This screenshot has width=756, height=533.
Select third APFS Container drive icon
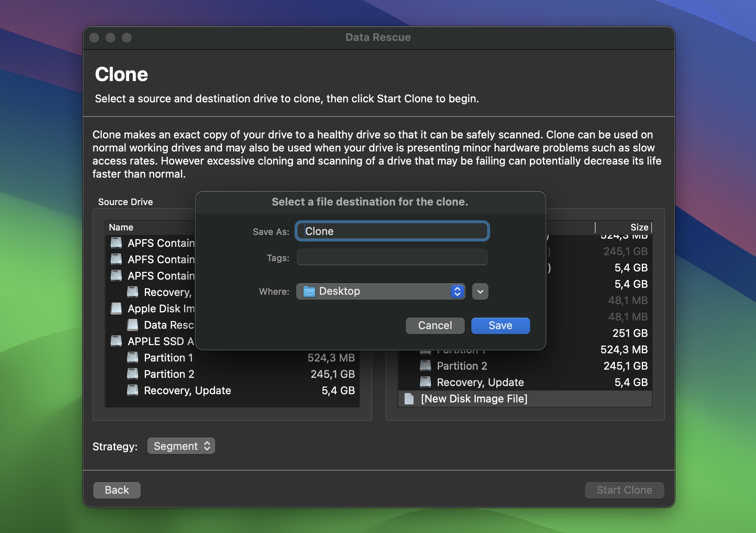[x=116, y=276]
